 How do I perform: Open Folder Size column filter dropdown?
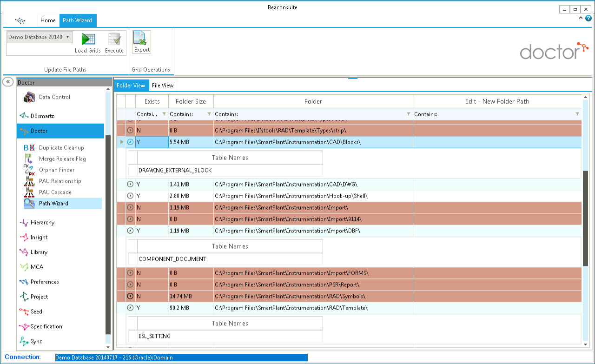[209, 114]
